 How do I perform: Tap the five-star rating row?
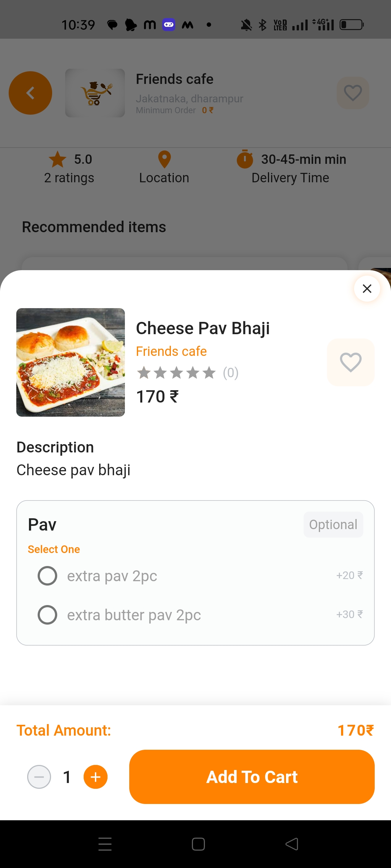(176, 373)
